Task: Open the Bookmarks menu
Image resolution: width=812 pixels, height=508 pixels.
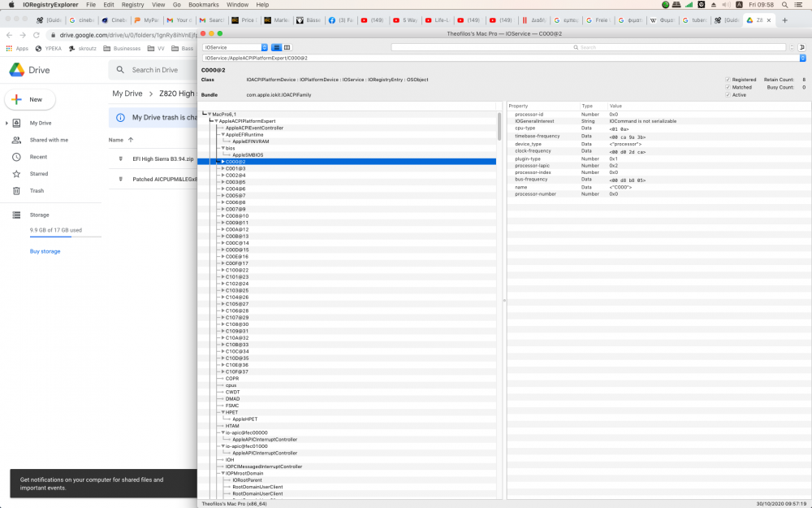Action: click(x=204, y=5)
